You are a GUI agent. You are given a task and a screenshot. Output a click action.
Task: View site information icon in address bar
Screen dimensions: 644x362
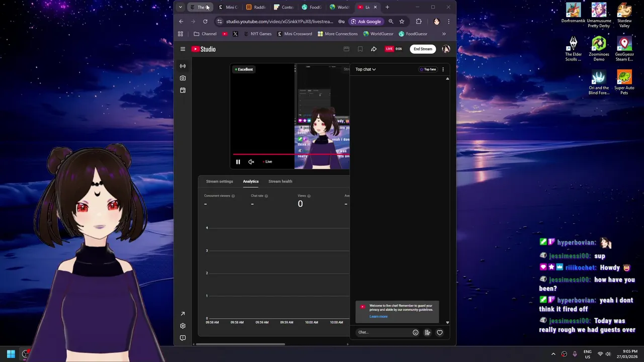click(x=219, y=22)
